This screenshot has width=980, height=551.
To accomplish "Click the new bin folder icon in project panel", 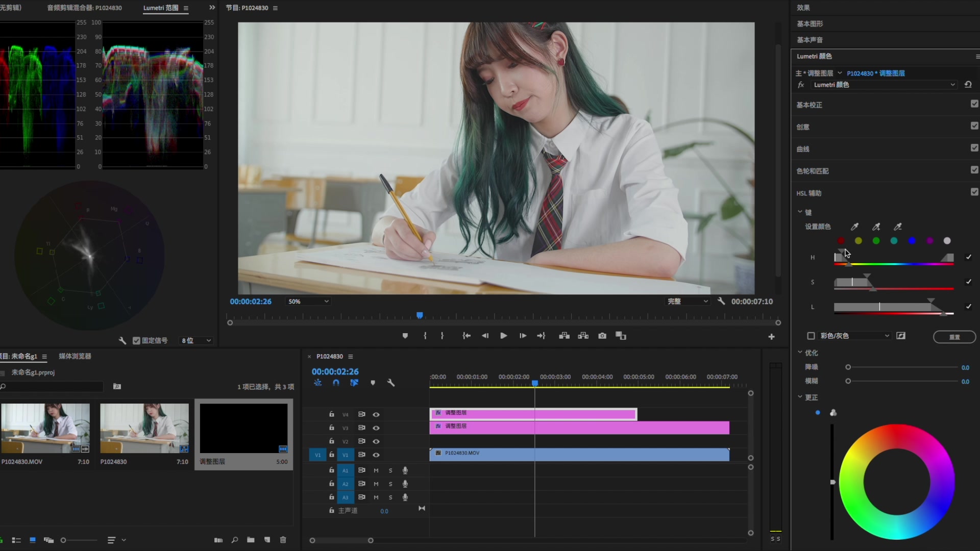I will click(x=251, y=540).
